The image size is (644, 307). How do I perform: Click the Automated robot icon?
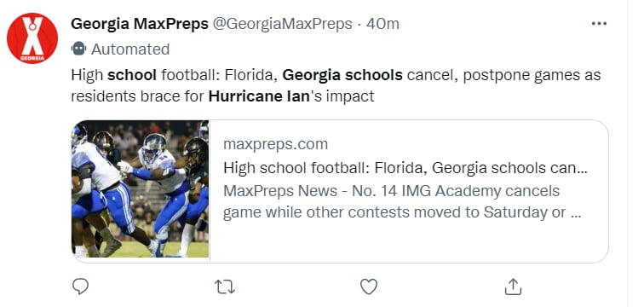(78, 49)
